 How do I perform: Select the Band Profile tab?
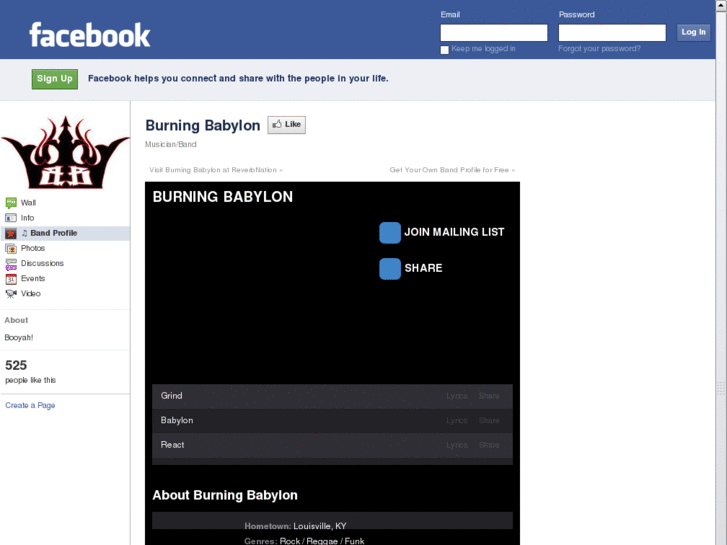pyautogui.click(x=65, y=233)
